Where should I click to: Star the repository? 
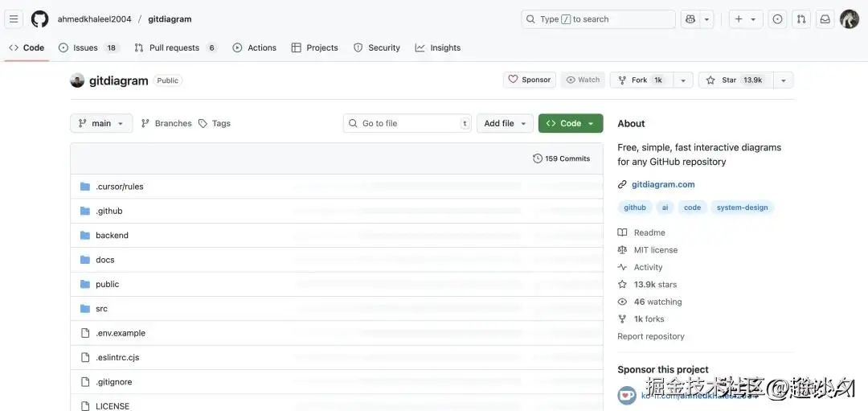pyautogui.click(x=735, y=80)
